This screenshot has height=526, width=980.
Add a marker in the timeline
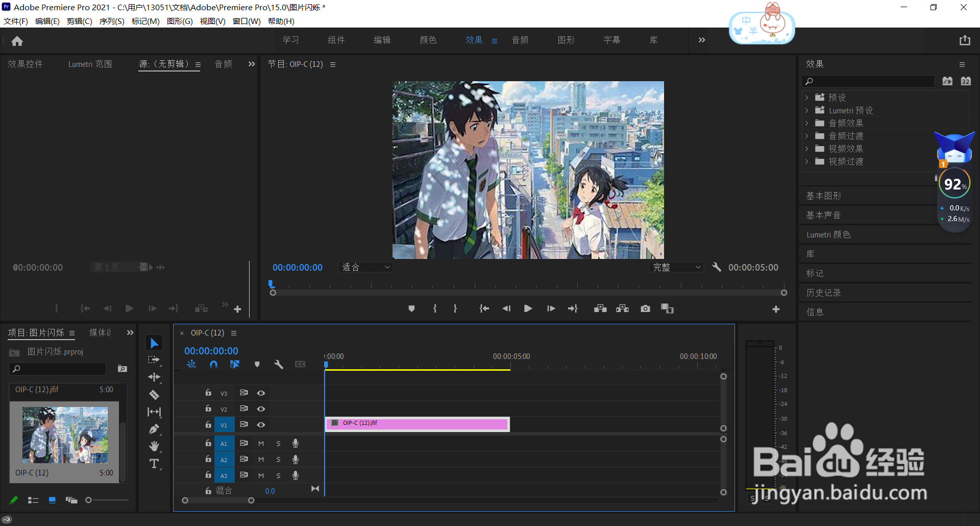click(x=257, y=364)
